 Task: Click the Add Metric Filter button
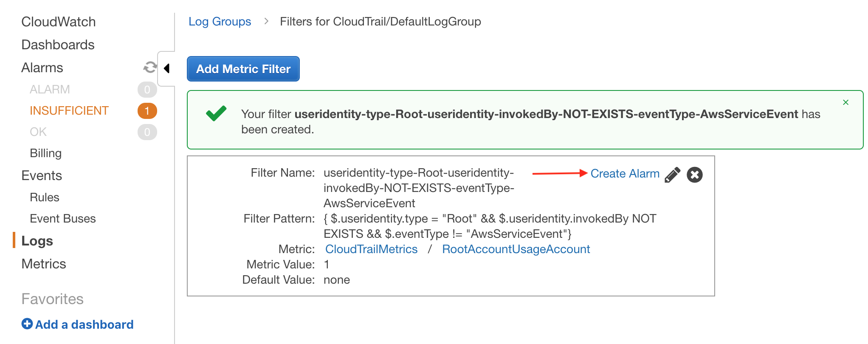[243, 69]
